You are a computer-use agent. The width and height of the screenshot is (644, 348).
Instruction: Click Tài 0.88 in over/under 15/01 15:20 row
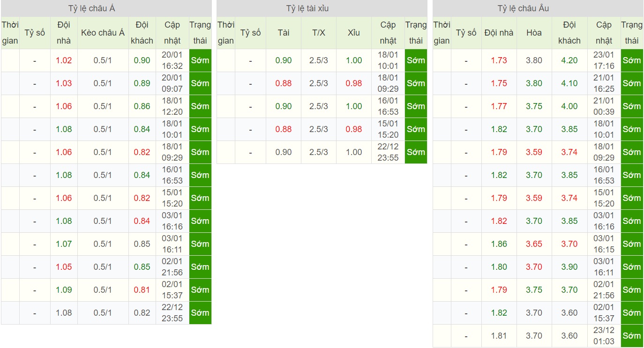[284, 129]
